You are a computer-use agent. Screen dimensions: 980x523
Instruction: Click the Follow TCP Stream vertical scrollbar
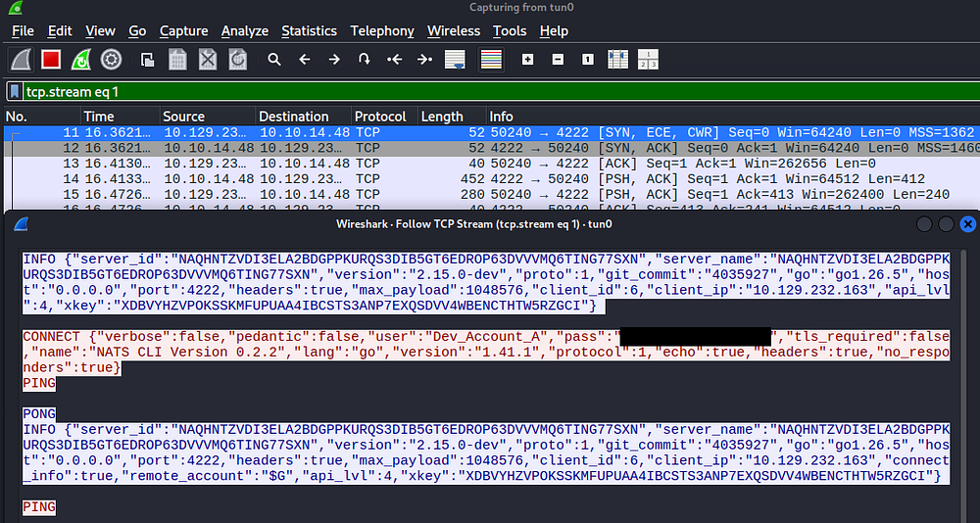pyautogui.click(x=963, y=384)
